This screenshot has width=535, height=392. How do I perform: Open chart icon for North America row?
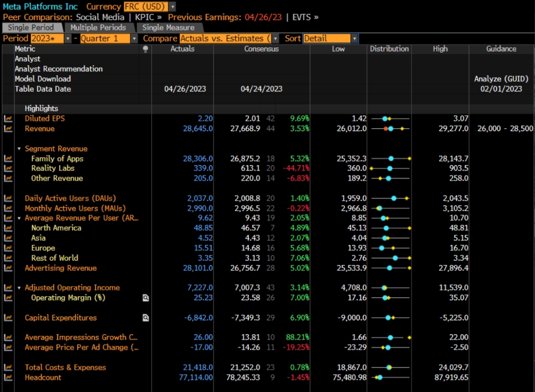click(8, 228)
